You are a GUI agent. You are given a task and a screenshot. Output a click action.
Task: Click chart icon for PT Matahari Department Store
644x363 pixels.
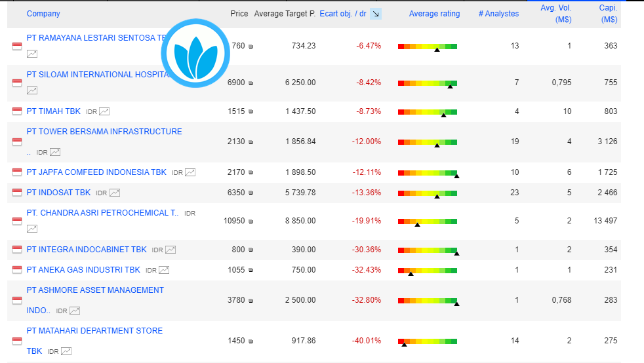pos(66,351)
